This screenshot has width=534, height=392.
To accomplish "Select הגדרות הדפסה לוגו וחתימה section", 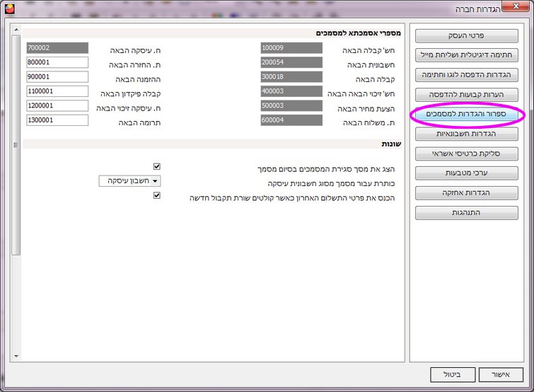I will point(467,74).
